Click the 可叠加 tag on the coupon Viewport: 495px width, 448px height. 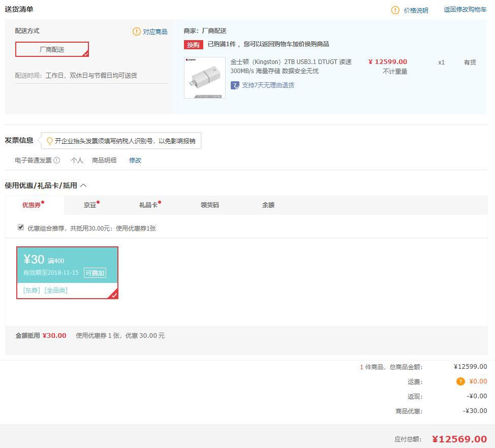[x=95, y=273]
